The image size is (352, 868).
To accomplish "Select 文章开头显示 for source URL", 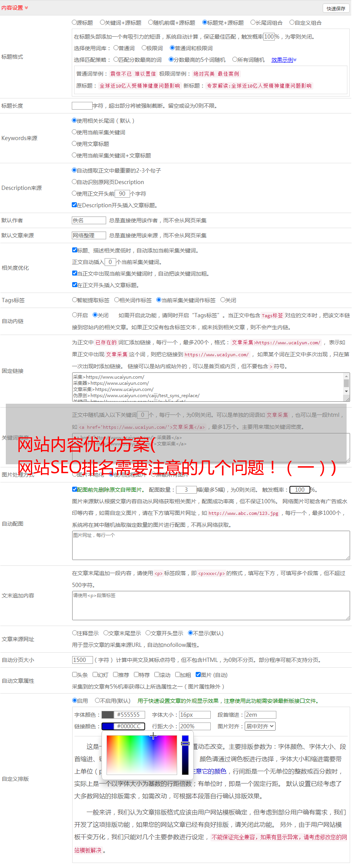I will [148, 633].
